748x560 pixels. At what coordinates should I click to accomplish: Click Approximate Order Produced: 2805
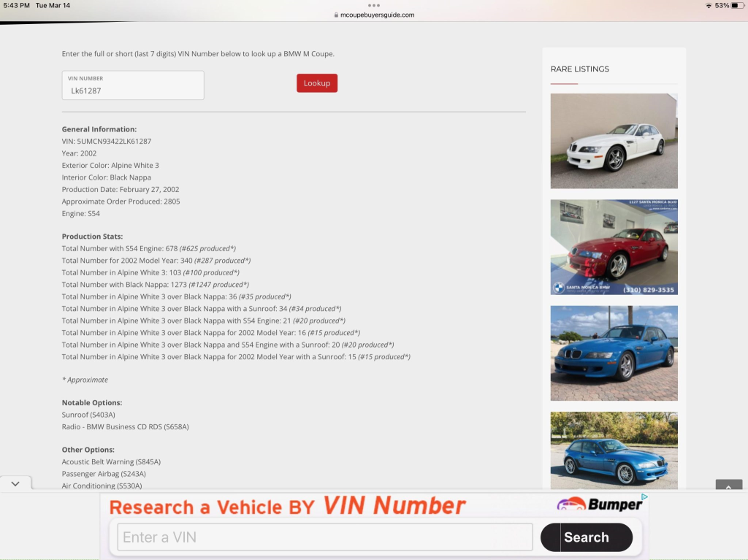[x=121, y=202]
